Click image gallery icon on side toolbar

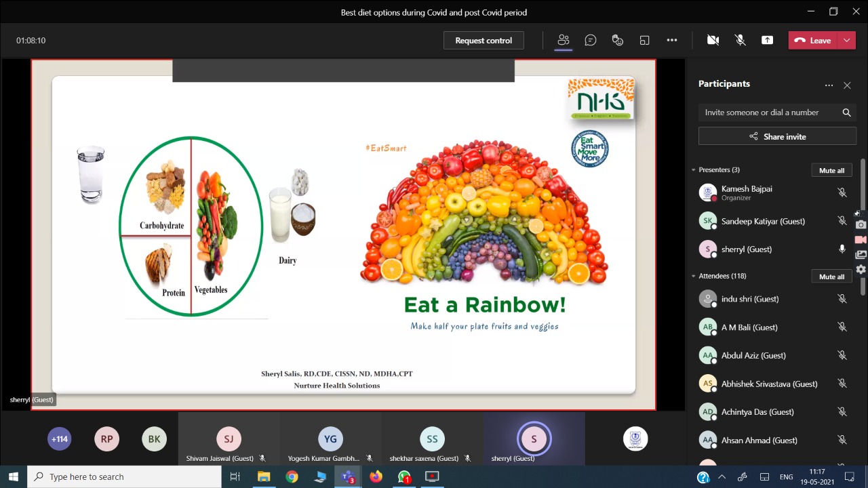(x=861, y=254)
